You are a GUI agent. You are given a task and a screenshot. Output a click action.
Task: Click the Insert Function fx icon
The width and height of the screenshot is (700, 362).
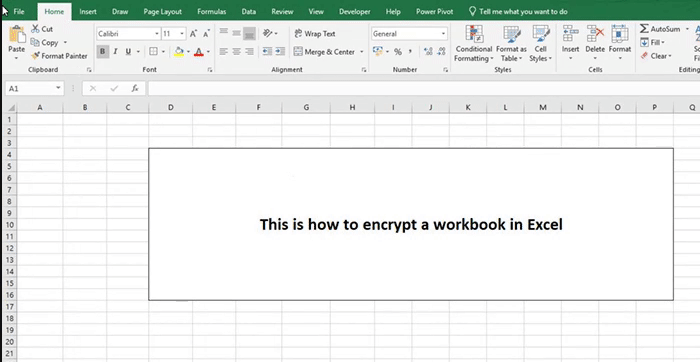[x=135, y=88]
